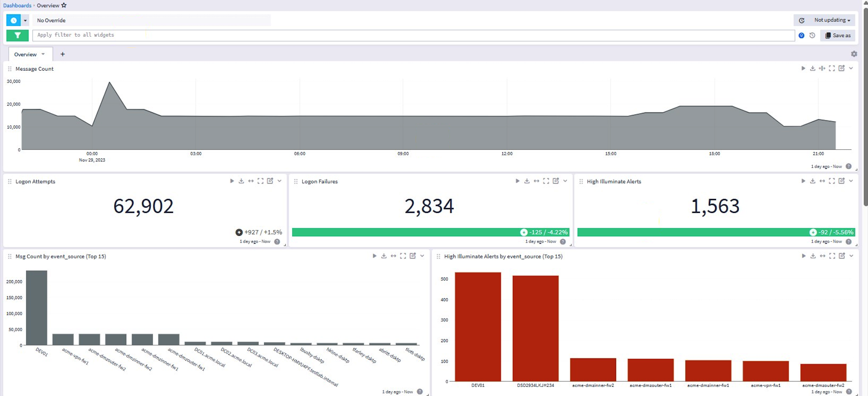Toggle the blue user icon beside filter field
868x396 pixels.
click(x=802, y=35)
